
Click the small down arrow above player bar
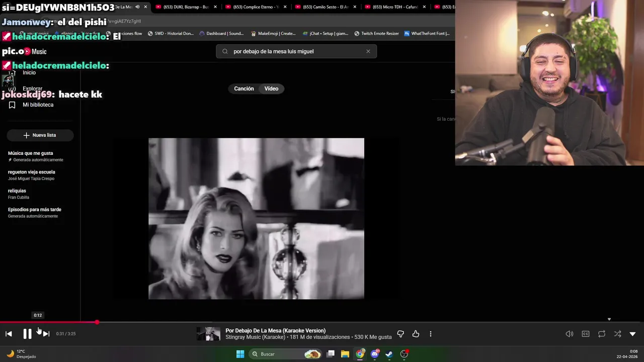coord(609,319)
